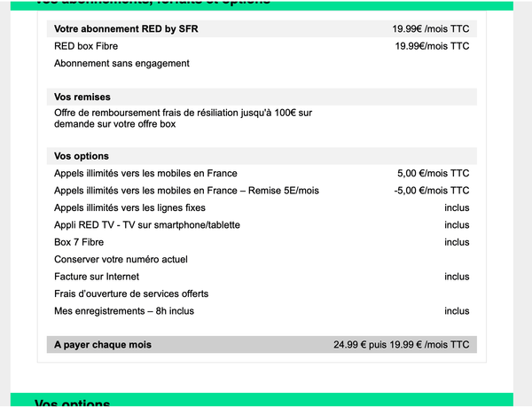
Task: Click 'Mes enregistrements – 8h inclus'
Action: coord(124,311)
